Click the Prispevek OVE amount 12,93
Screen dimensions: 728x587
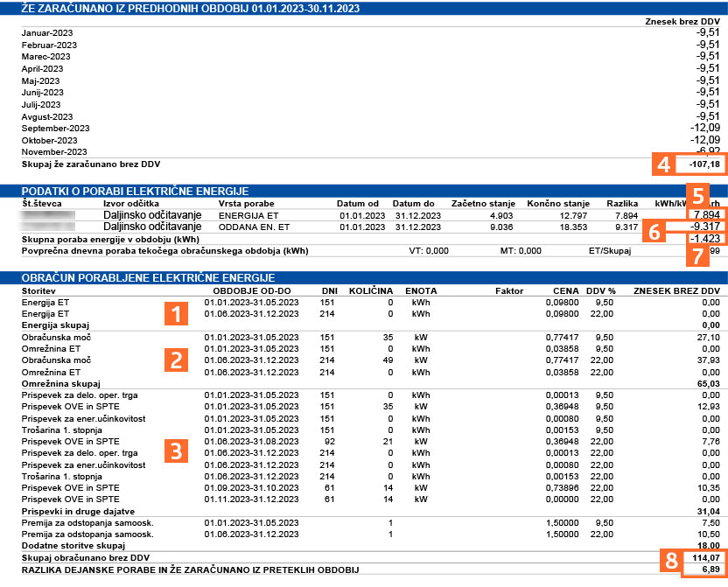coord(709,407)
